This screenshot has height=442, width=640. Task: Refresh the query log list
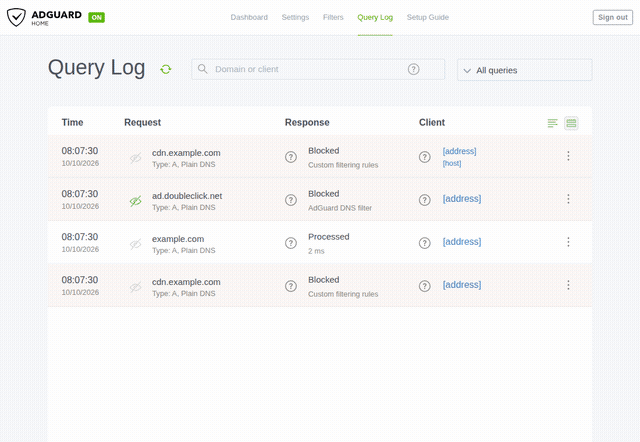tap(166, 69)
